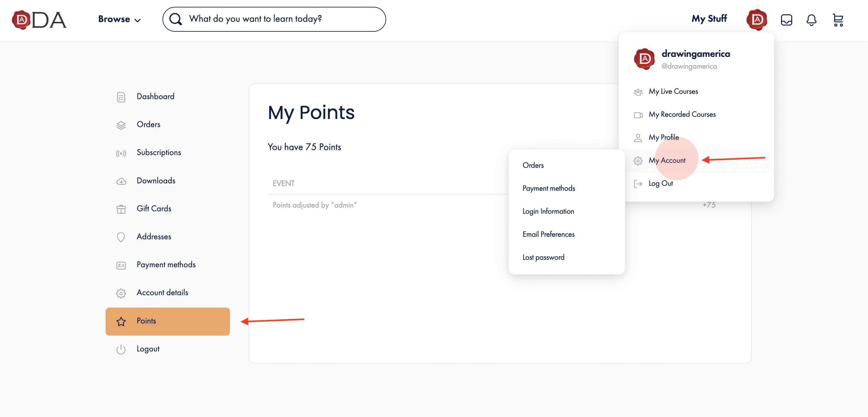Click the DA logo in header
Viewport: 868px width, 417px height.
click(x=39, y=20)
